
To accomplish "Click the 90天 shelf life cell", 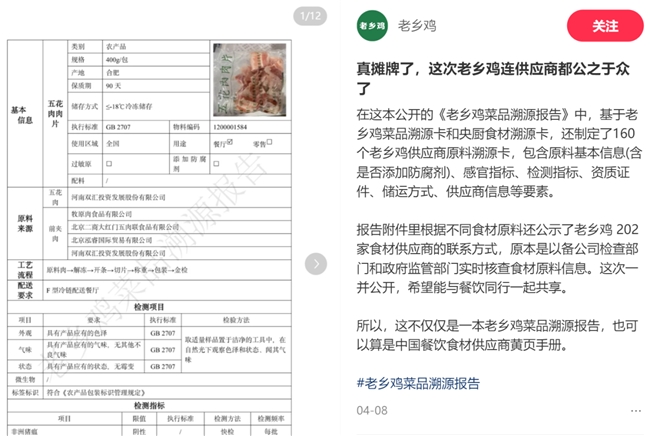I will click(156, 86).
